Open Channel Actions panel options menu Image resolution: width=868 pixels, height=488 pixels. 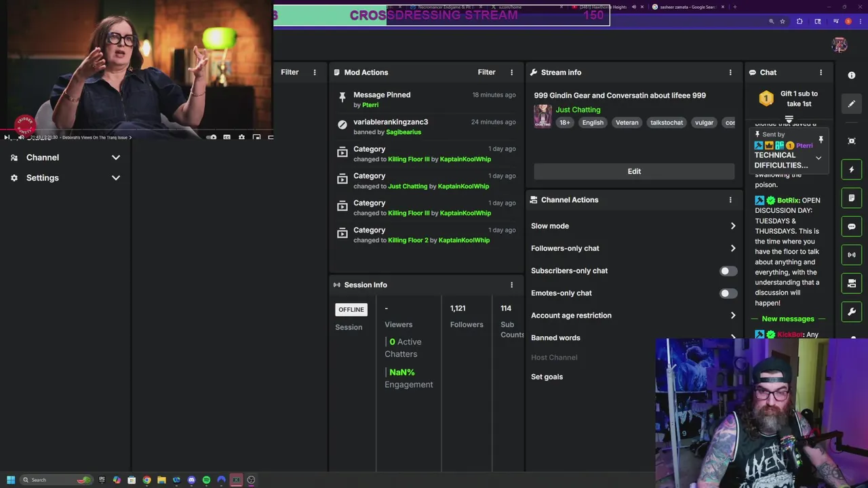pyautogui.click(x=730, y=200)
